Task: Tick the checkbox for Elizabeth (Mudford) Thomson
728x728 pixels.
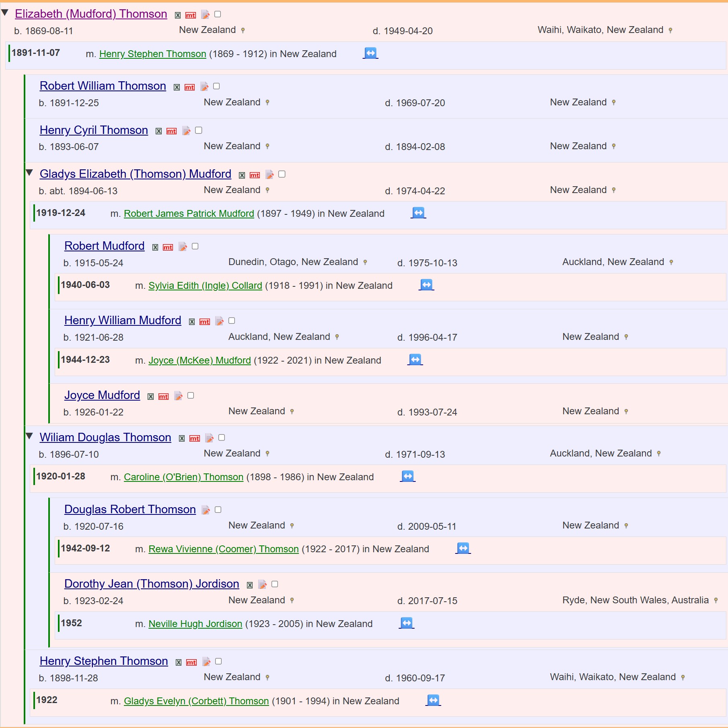Action: [x=218, y=14]
